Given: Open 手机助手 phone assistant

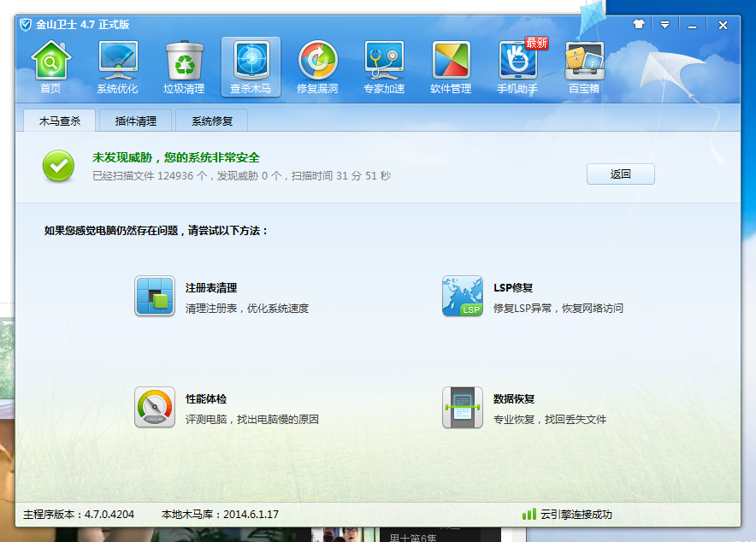Looking at the screenshot, I should coord(517,67).
